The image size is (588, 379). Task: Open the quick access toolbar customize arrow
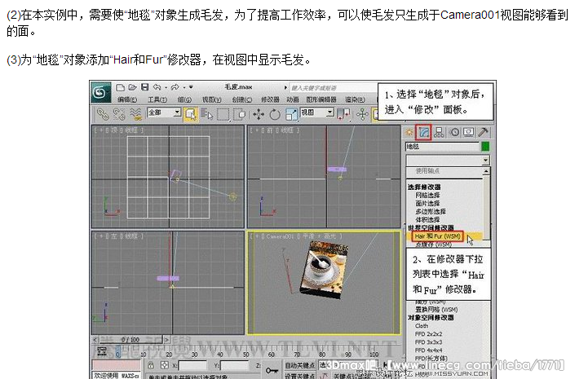191,87
